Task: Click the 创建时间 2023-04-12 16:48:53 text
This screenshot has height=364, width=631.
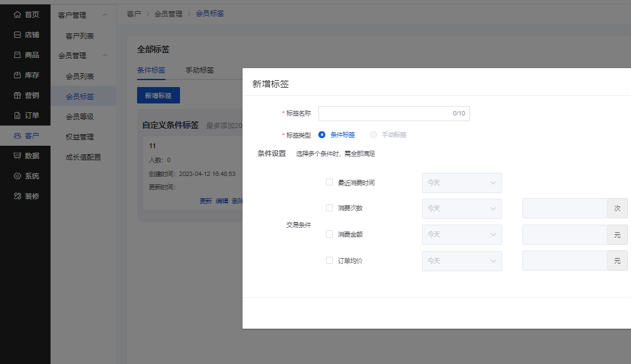Action: (x=192, y=173)
